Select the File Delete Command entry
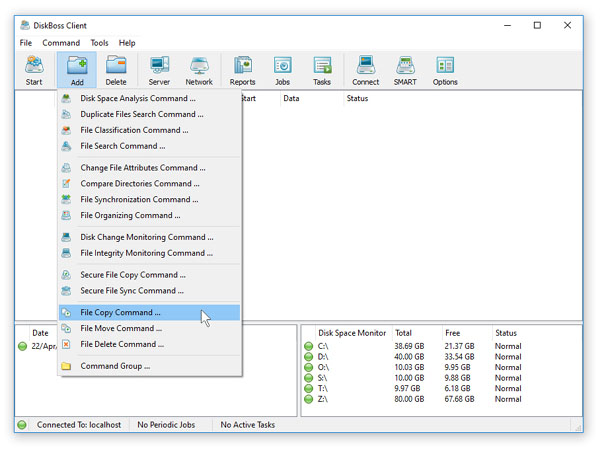The width and height of the screenshot is (600, 450). 150,344
